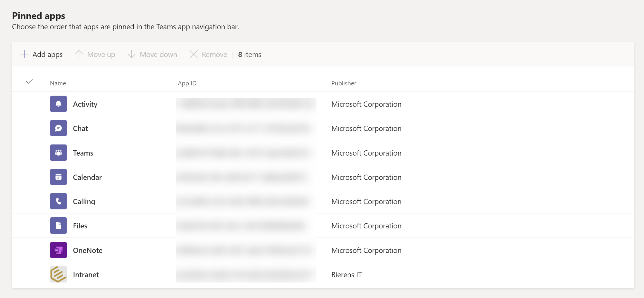Click the App ID column header
Viewport: 644px width, 298px height.
point(187,83)
